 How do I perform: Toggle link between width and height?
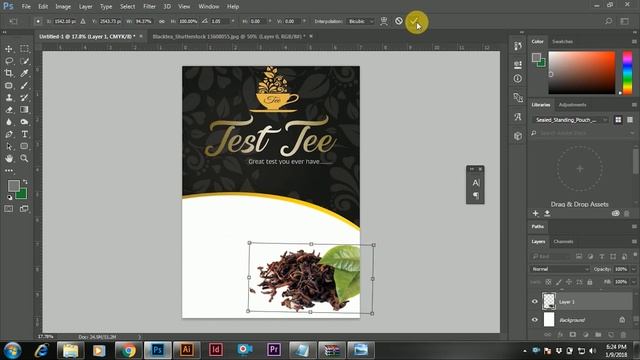162,21
